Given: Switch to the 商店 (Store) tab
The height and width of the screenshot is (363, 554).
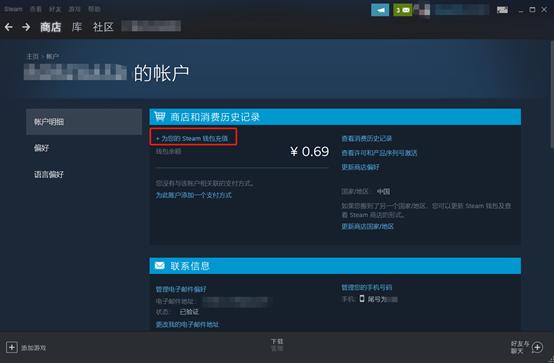Looking at the screenshot, I should coord(51,27).
